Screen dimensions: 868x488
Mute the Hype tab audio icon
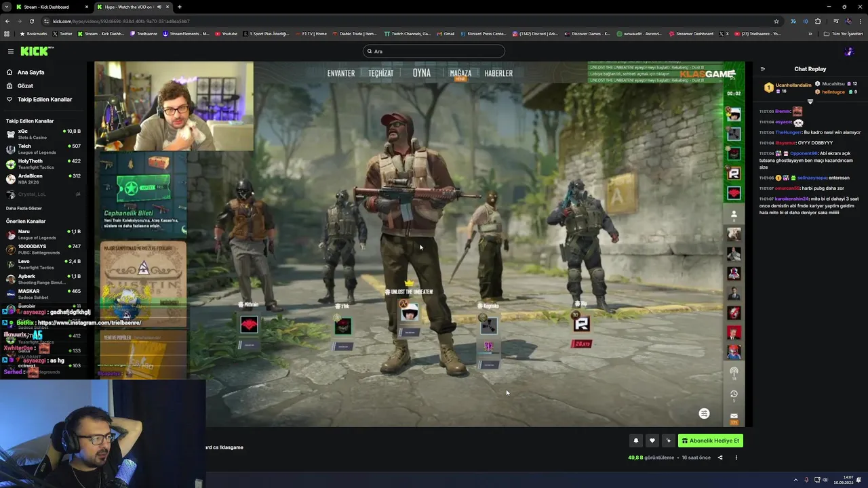coord(159,7)
